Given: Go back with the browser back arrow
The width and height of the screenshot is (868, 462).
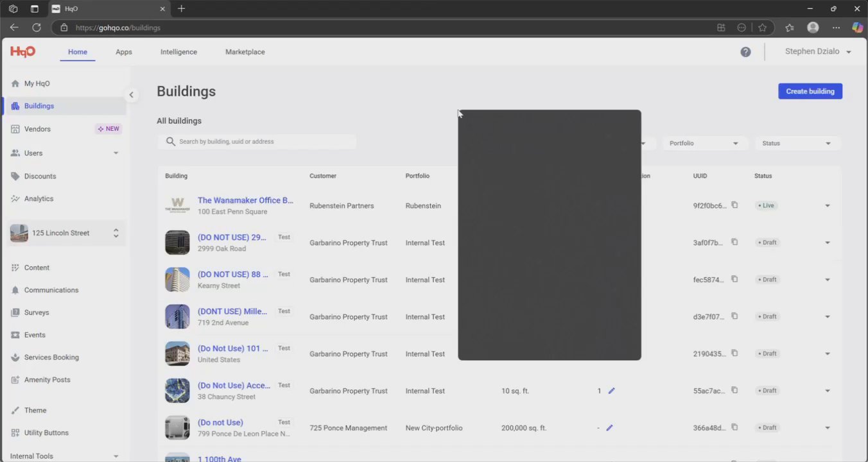Looking at the screenshot, I should (14, 28).
